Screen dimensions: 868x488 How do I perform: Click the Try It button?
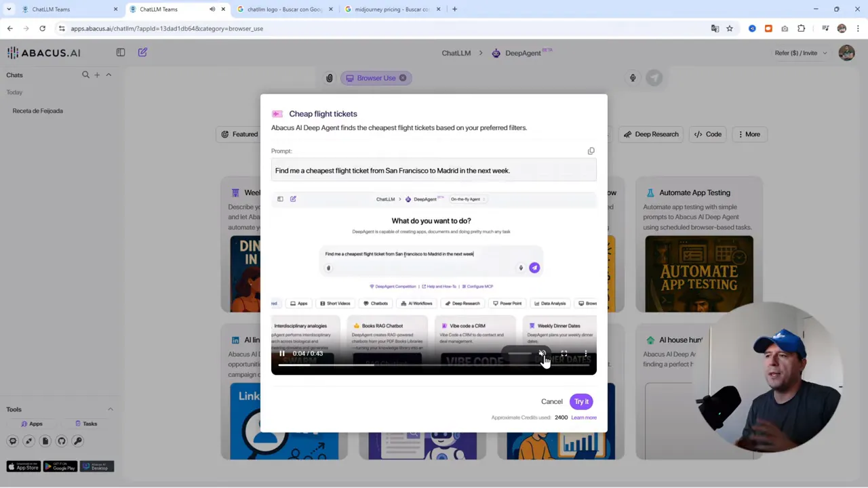coord(581,401)
